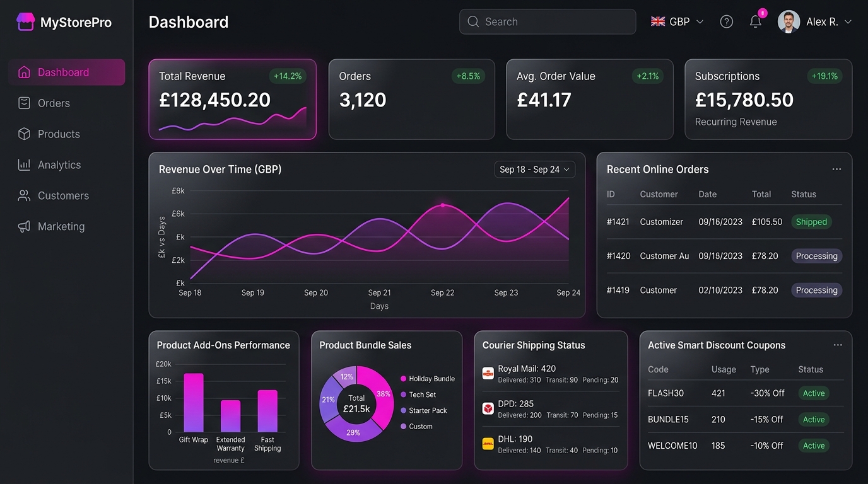Click the BUNDLE15 coupon code

pyautogui.click(x=668, y=420)
